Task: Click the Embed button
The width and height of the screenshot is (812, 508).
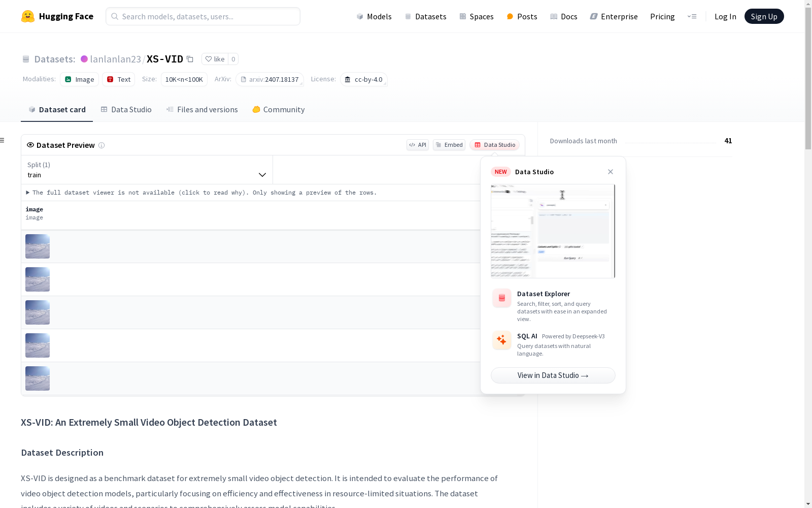Action: pos(449,145)
